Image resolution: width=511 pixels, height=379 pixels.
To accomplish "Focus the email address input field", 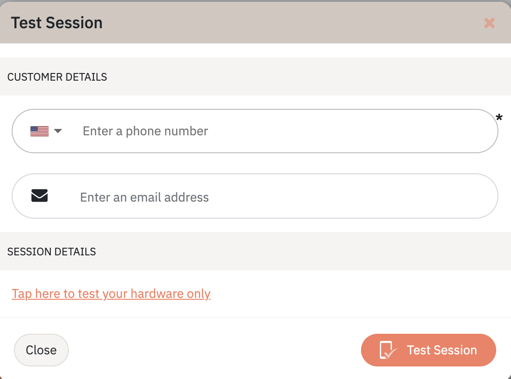I will click(x=255, y=196).
